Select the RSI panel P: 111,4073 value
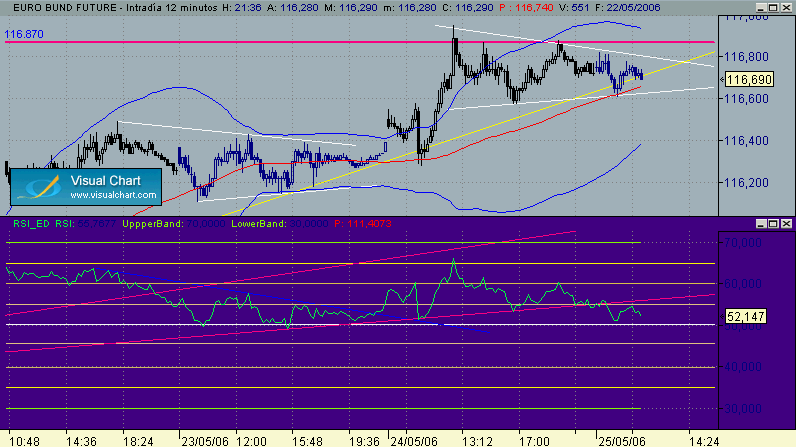The image size is (796, 447). coord(363,224)
